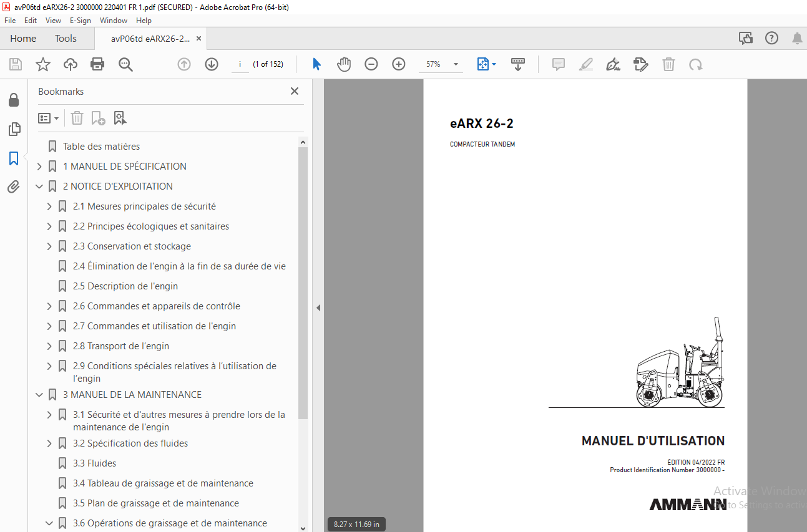This screenshot has width=807, height=532.
Task: Open Table des matières bookmark
Action: [x=101, y=147]
